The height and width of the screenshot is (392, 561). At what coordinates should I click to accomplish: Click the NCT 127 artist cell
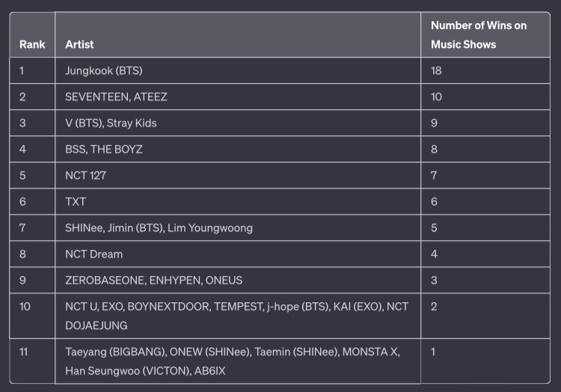pos(86,175)
